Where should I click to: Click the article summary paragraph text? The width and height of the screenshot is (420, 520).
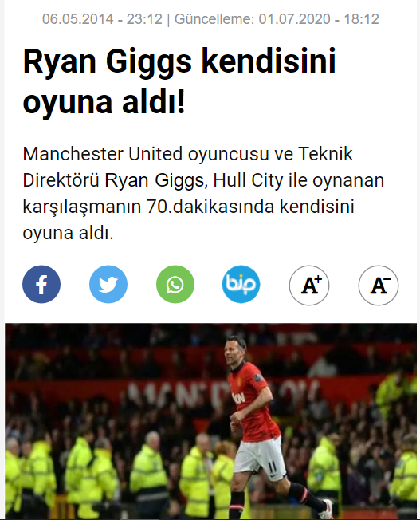point(203,193)
